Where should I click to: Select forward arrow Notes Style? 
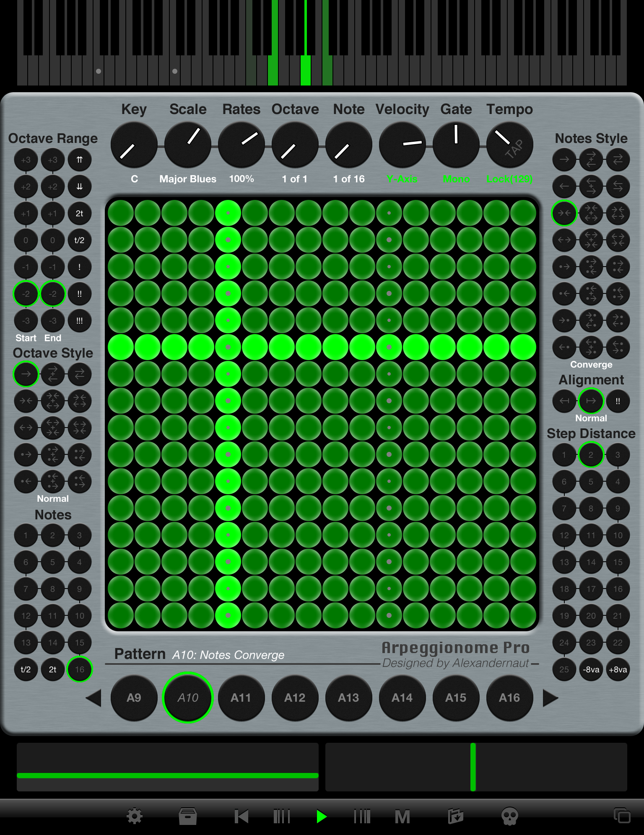coord(564,160)
